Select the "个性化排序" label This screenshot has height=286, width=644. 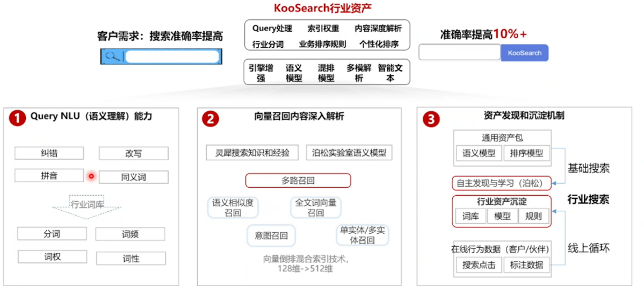tap(379, 44)
